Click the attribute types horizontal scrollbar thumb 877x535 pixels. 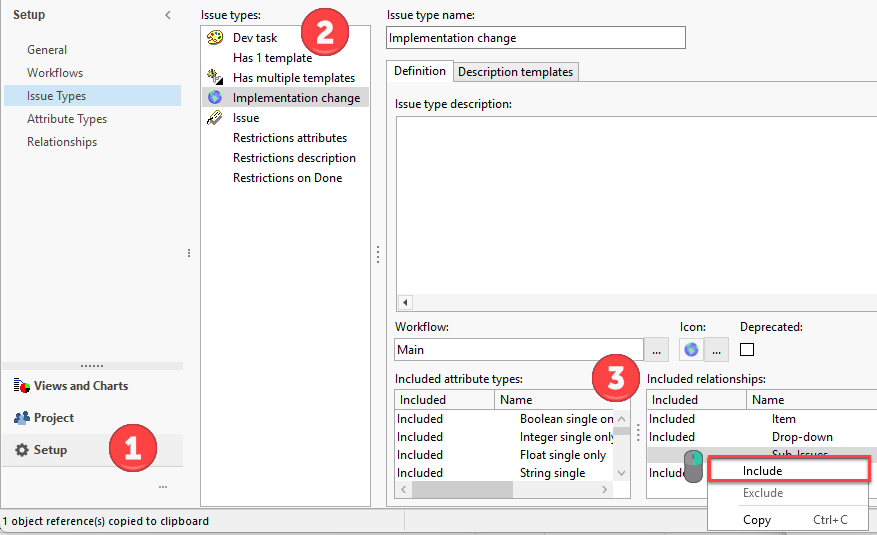coord(463,490)
